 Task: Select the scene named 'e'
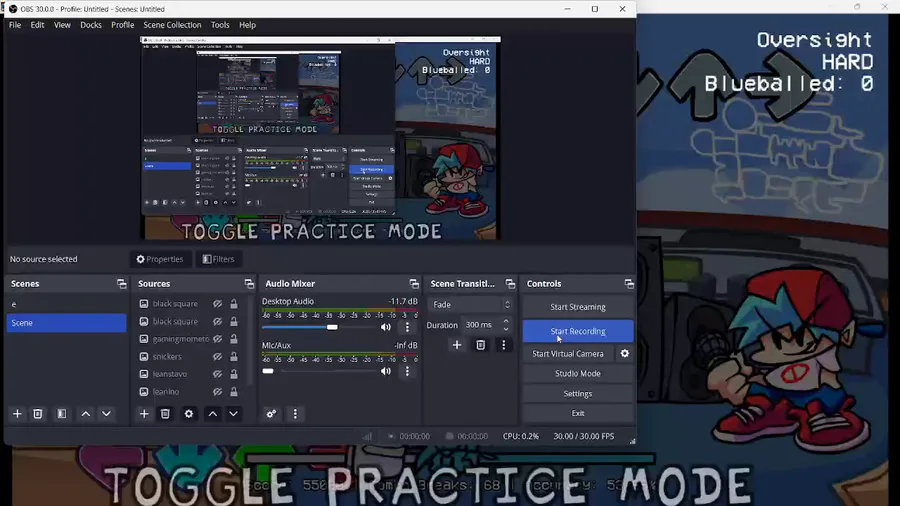[x=67, y=304]
